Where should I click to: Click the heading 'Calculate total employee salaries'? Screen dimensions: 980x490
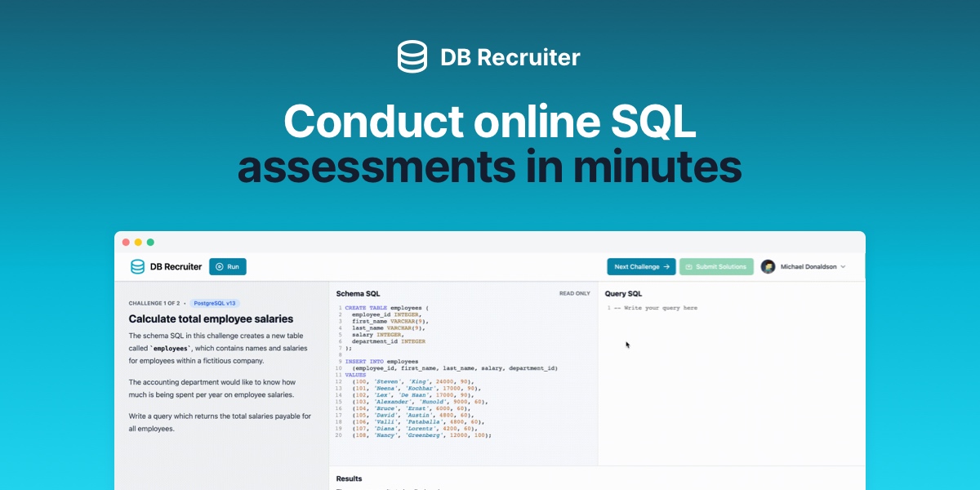point(211,318)
